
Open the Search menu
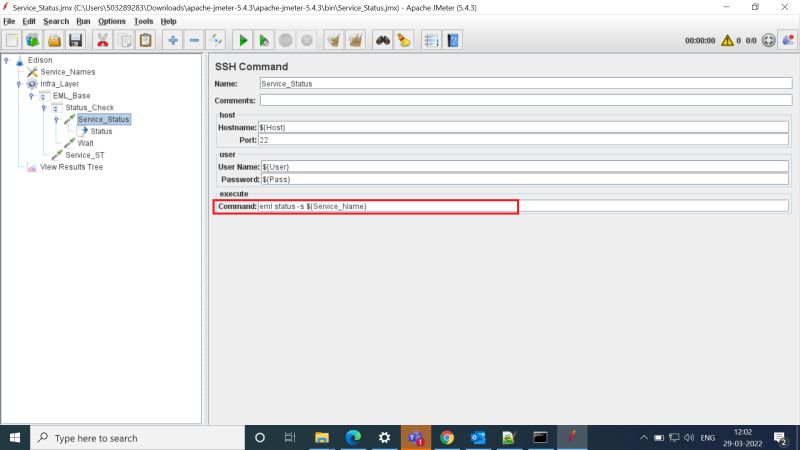pos(56,21)
